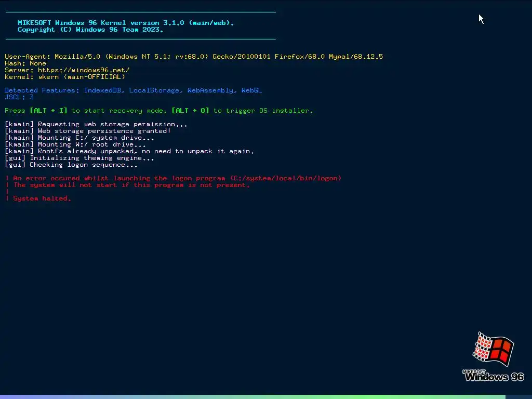
Task: Click the "System halted." message
Action: (x=38, y=198)
